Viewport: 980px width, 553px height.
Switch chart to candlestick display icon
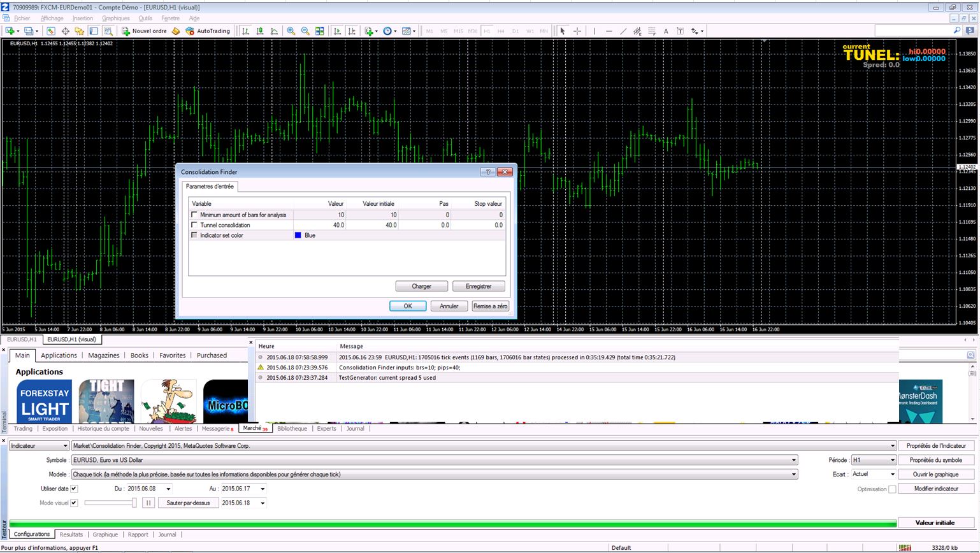(260, 31)
